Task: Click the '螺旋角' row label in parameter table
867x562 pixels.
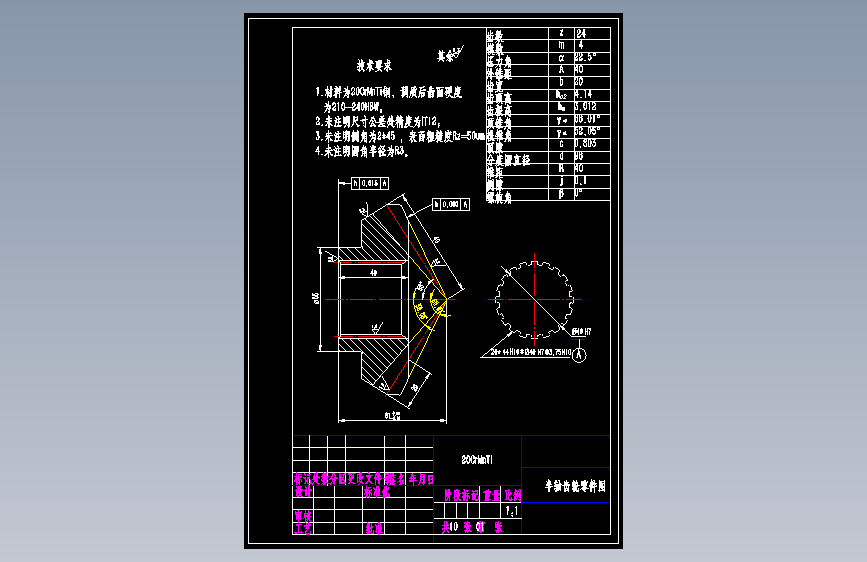Action: pyautogui.click(x=499, y=197)
